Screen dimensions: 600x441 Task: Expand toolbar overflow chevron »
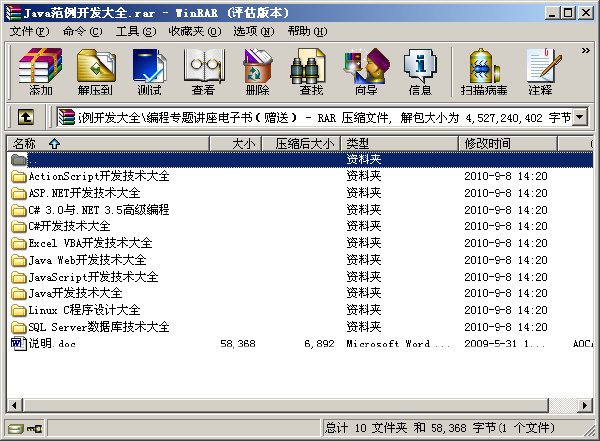coord(585,51)
